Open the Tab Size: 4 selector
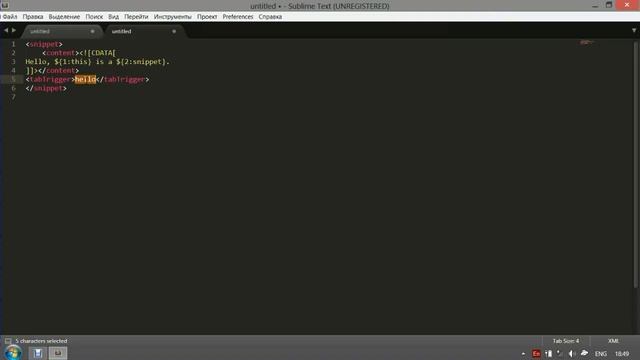640x360 pixels. tap(566, 341)
